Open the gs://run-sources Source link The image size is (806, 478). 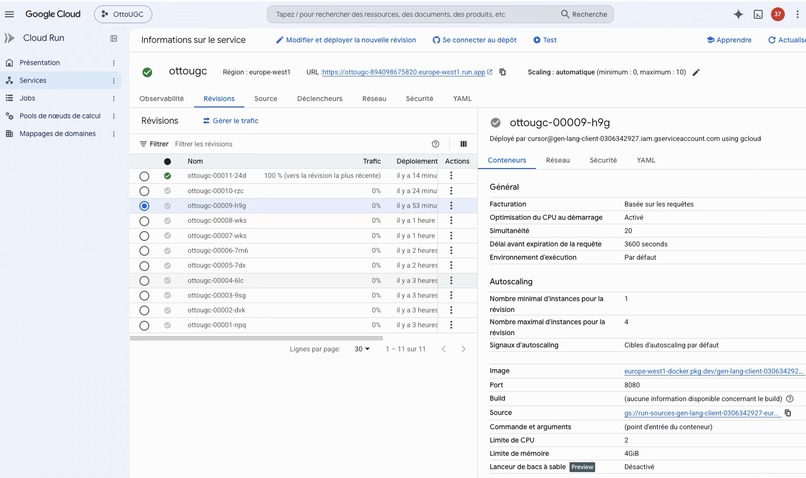pos(703,413)
